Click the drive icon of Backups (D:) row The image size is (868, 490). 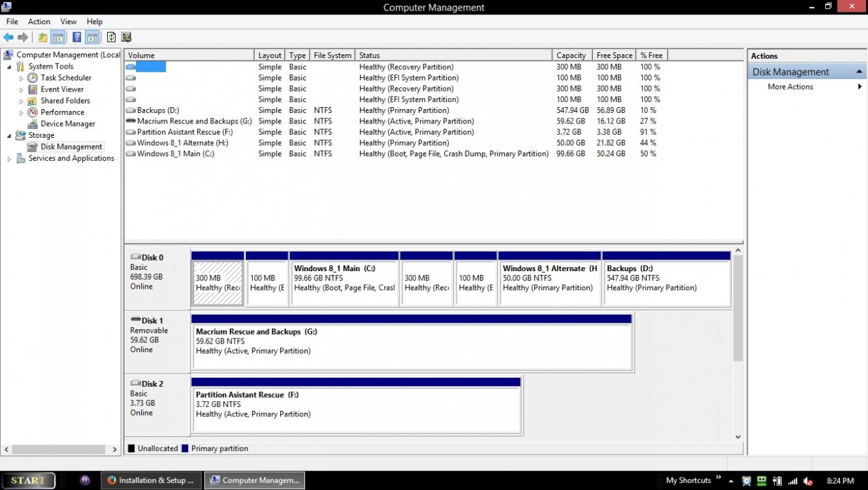coord(131,110)
